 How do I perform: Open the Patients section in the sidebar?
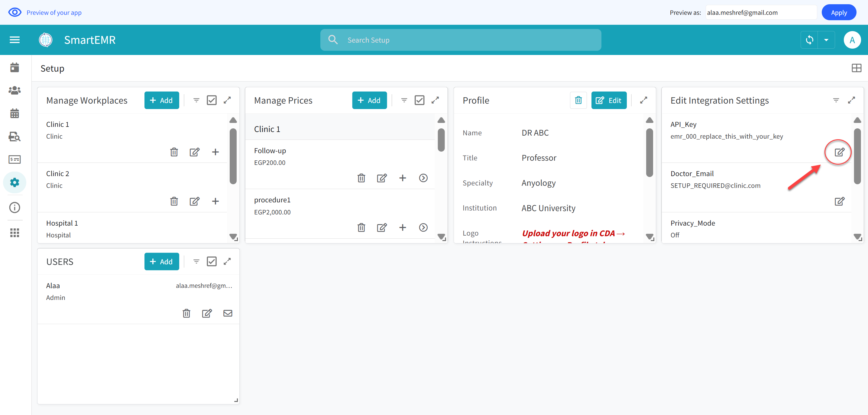pos(15,90)
